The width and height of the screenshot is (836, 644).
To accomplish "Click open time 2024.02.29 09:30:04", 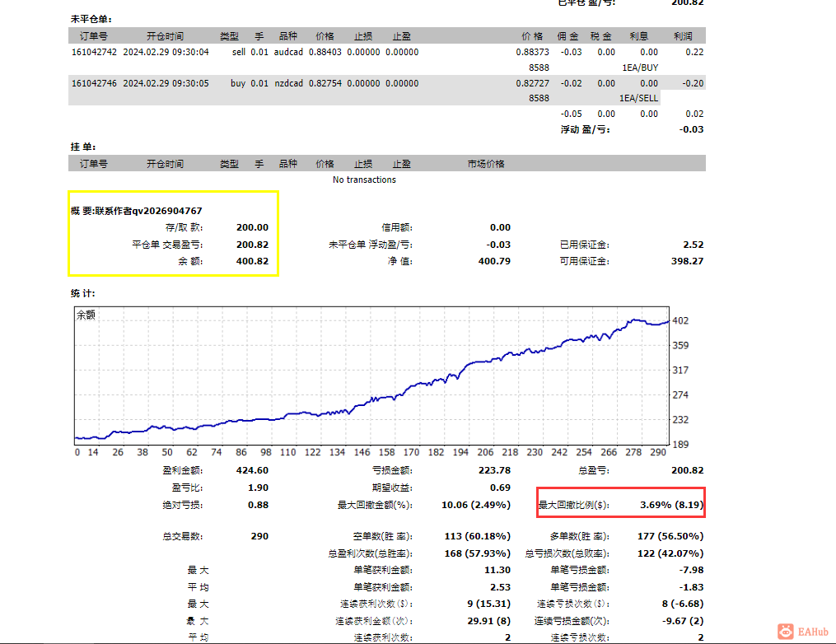I will pyautogui.click(x=166, y=52).
